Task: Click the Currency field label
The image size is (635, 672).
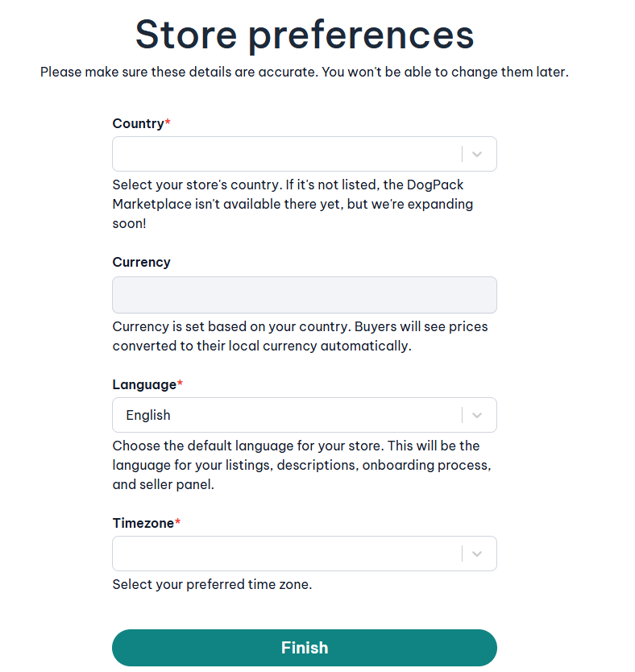Action: pos(141,262)
